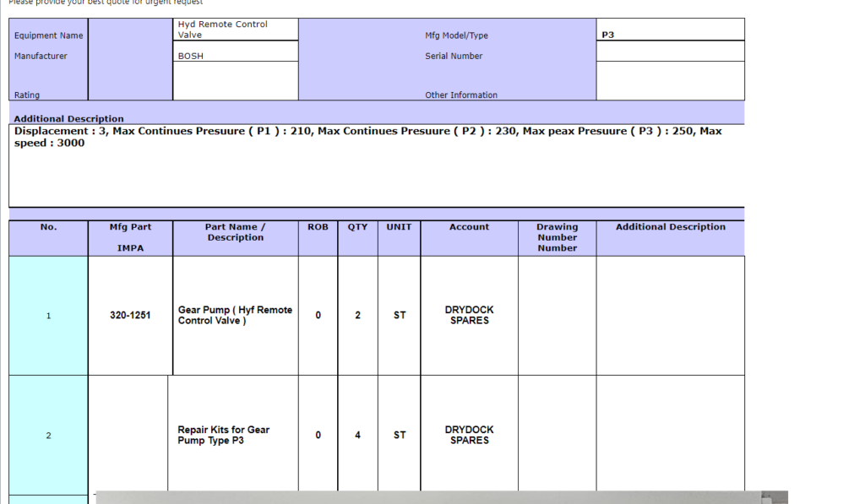Click the Account column header
Viewport: 865px width, 504px height.
[469, 227]
